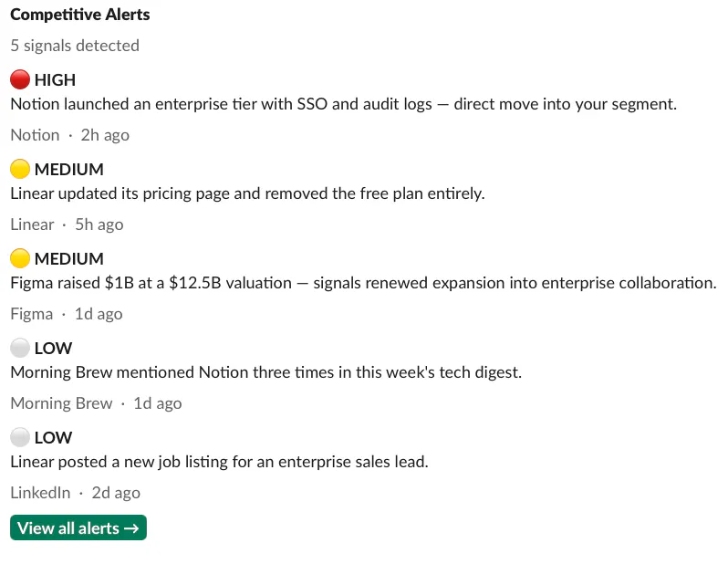Screen dimensions: 728x564
Task: Click the Morning Brew 1d ago source
Action: click(x=96, y=403)
